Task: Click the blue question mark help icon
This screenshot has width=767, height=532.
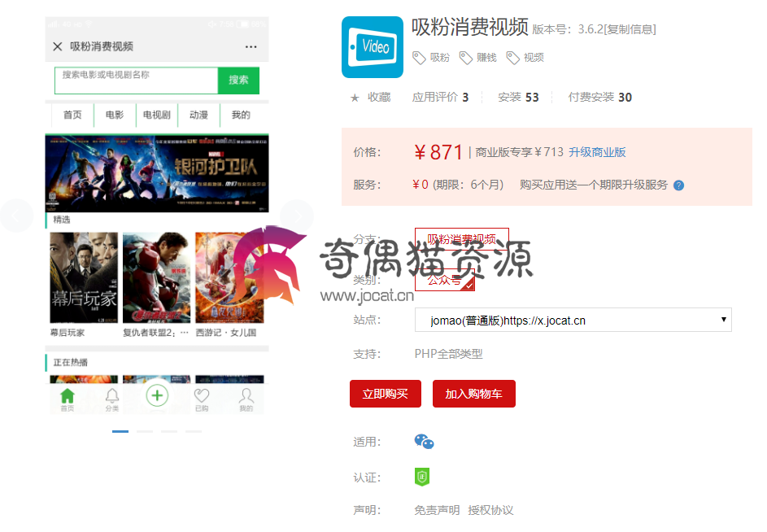Action: [678, 185]
